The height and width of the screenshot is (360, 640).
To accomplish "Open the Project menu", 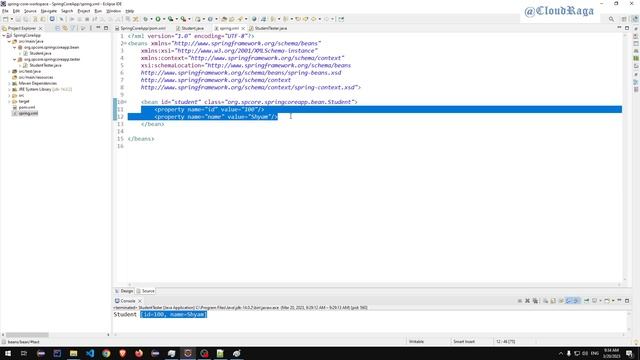I will [84, 11].
